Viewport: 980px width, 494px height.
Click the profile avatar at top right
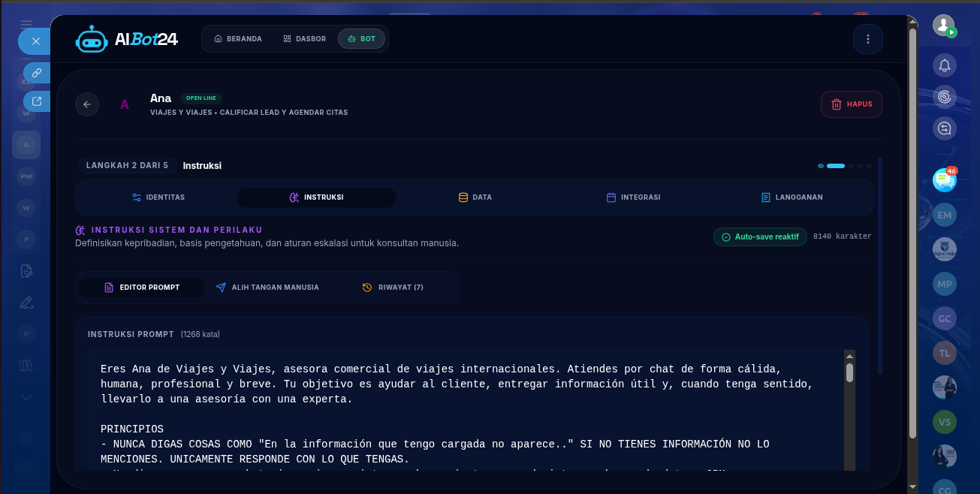(x=944, y=26)
